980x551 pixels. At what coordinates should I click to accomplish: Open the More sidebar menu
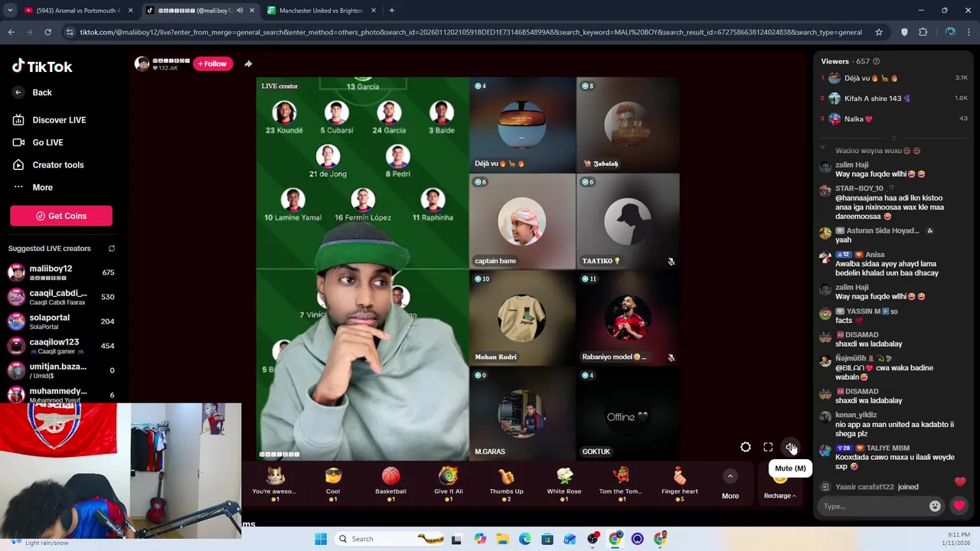[x=34, y=187]
